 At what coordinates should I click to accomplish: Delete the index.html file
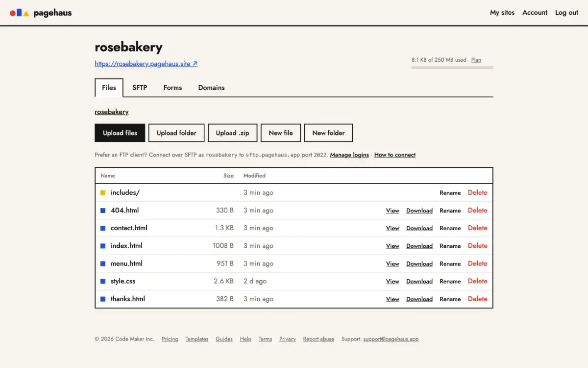click(x=478, y=246)
